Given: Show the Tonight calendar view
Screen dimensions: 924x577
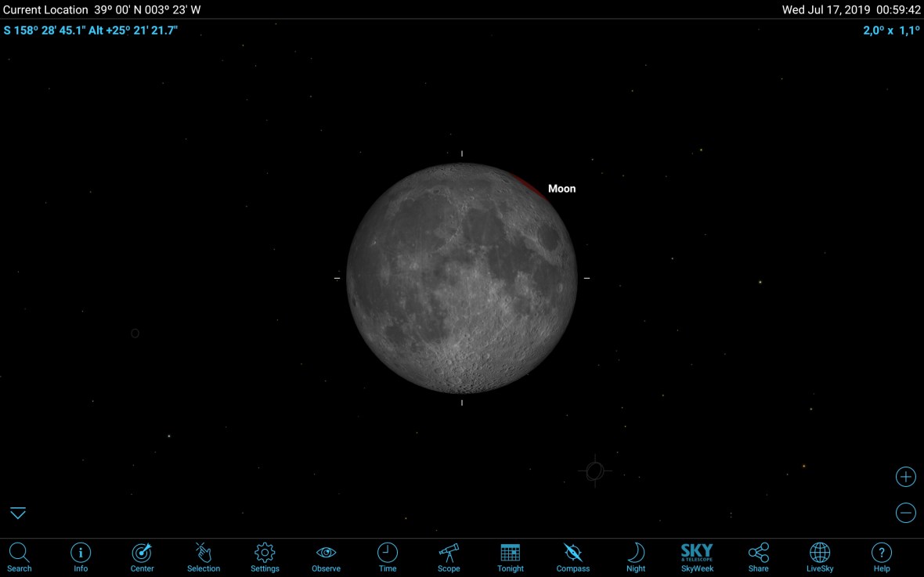Looking at the screenshot, I should (x=511, y=557).
